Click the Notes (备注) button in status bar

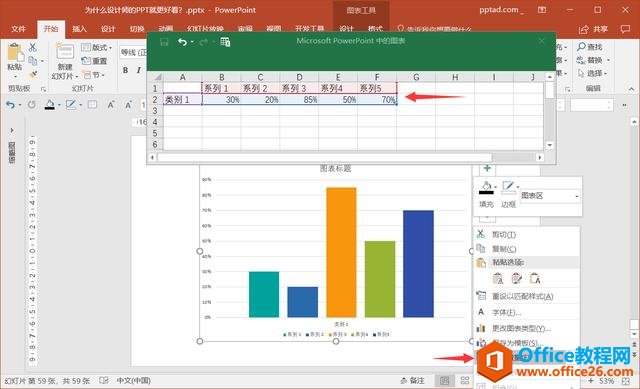[413, 381]
